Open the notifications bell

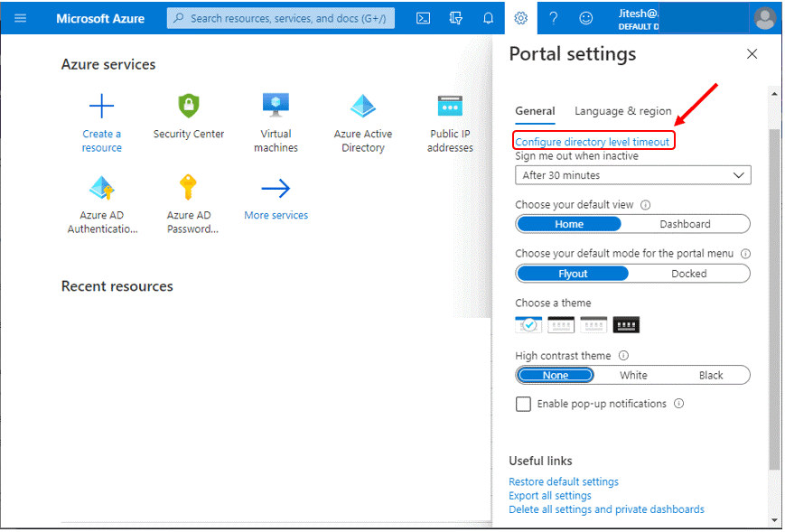pyautogui.click(x=489, y=19)
